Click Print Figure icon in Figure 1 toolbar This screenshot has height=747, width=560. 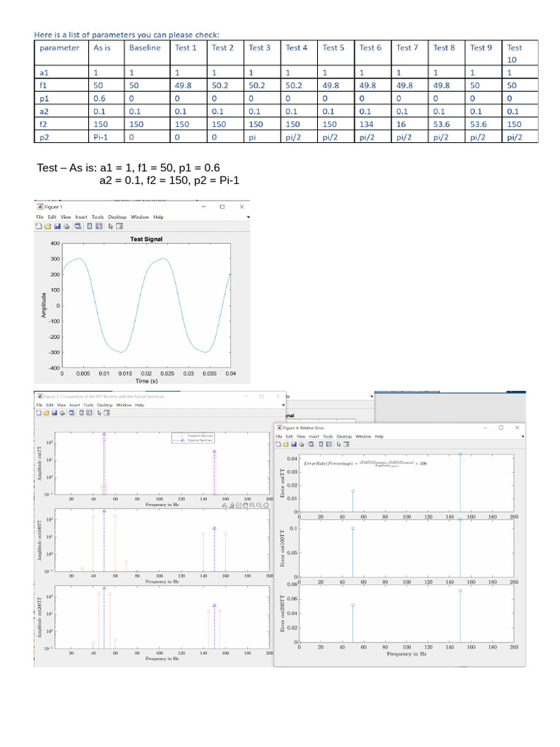(66, 226)
